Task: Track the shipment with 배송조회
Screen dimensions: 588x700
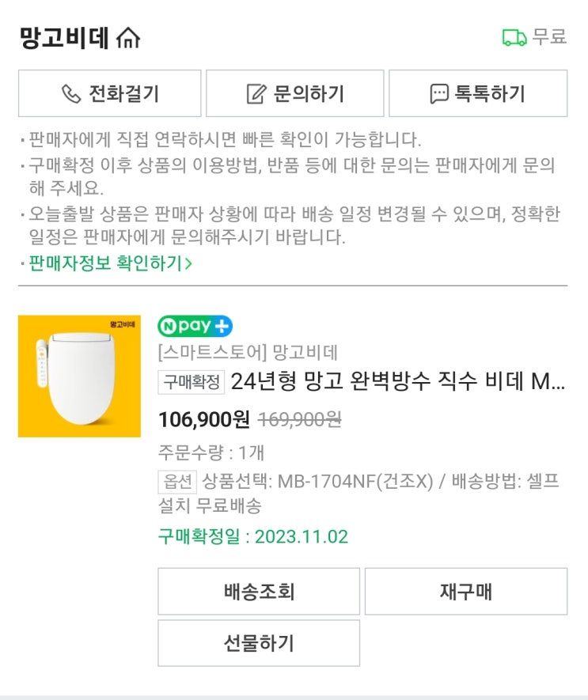Action: [259, 592]
